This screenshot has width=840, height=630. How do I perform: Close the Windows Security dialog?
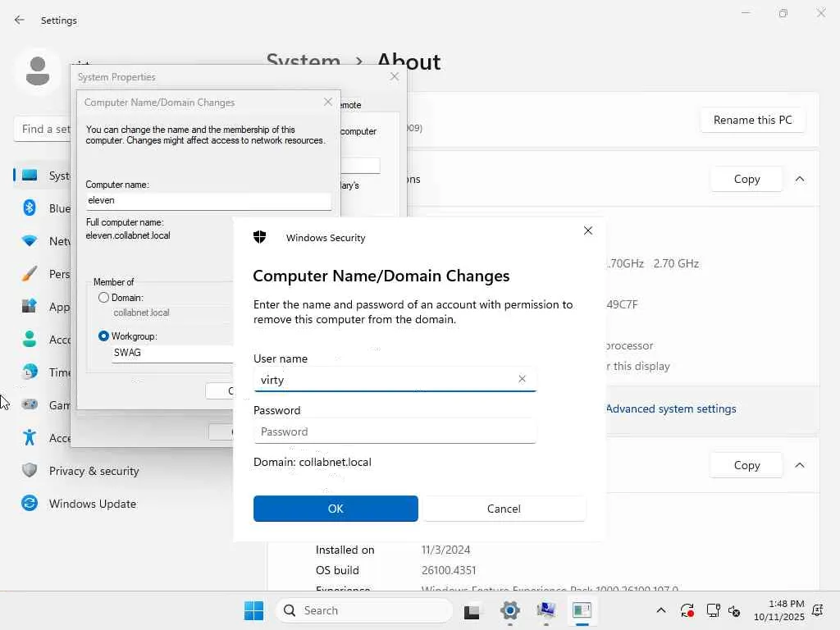pos(587,231)
